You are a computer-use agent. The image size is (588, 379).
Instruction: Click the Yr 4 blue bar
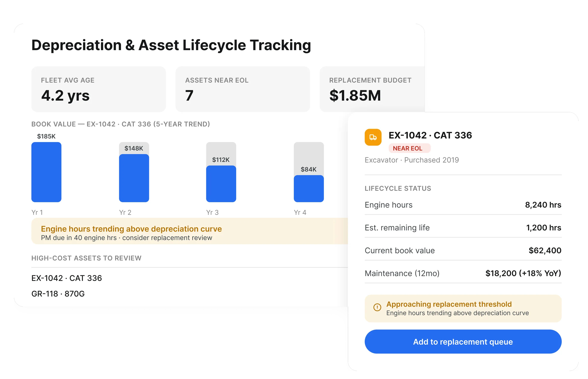click(309, 189)
